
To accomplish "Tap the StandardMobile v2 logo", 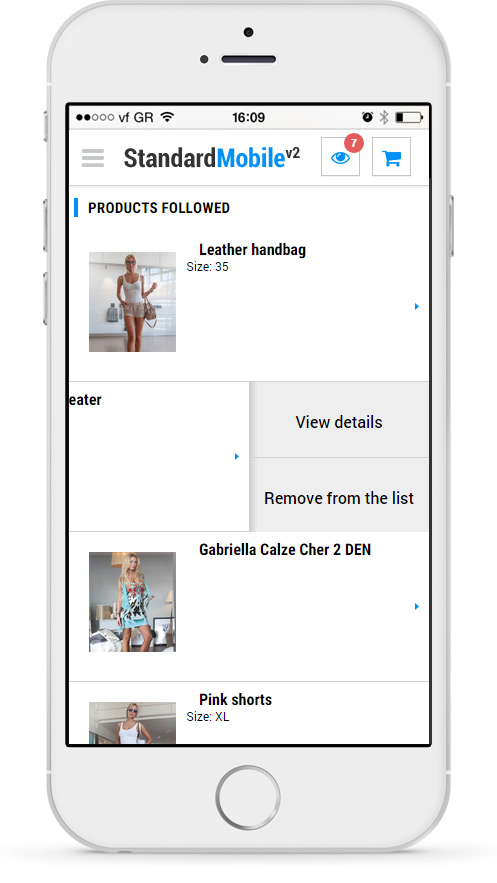I will tap(212, 158).
